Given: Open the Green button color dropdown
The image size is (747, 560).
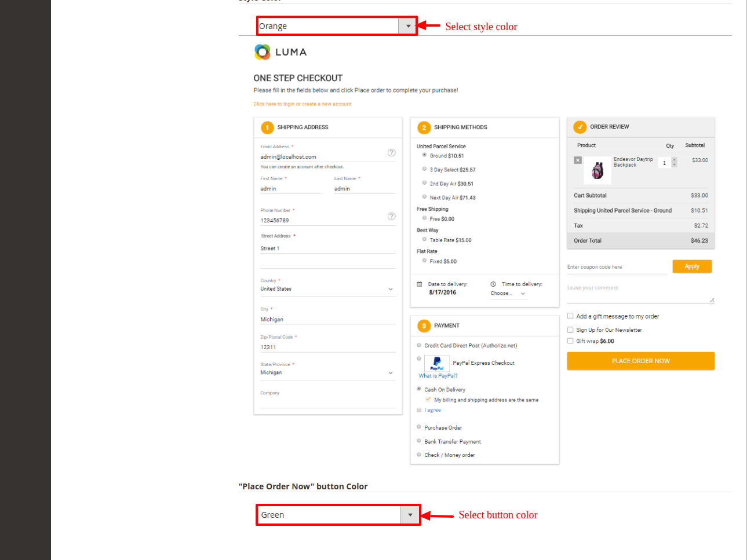Looking at the screenshot, I should pyautogui.click(x=338, y=515).
